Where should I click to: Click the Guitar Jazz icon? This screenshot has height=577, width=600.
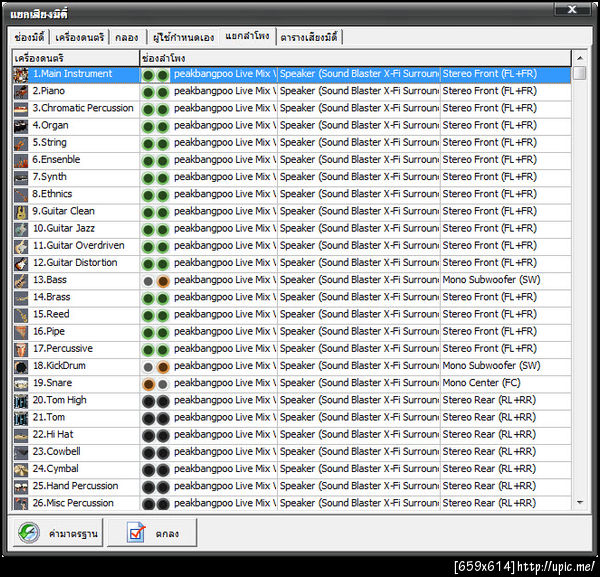click(21, 229)
